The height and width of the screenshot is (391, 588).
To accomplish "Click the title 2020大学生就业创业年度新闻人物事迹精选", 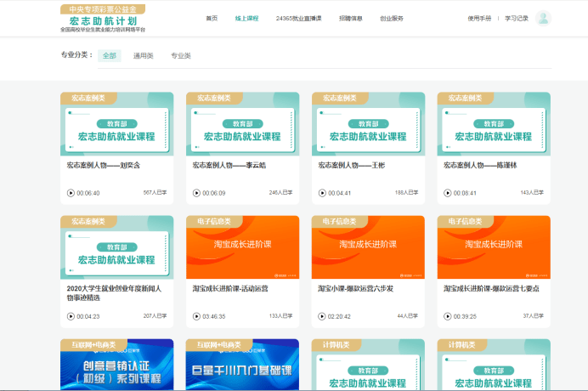I will tap(114, 293).
